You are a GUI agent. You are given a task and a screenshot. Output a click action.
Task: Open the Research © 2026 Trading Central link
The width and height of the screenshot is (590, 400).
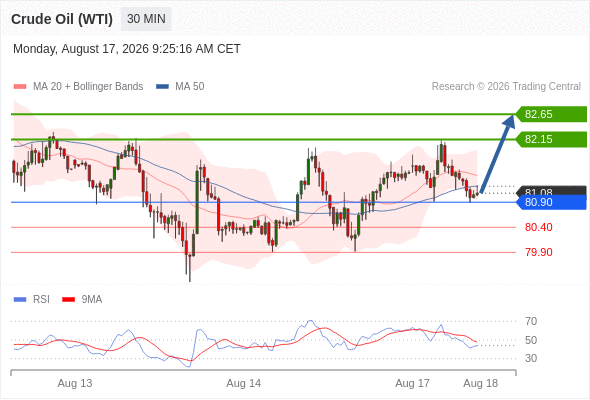click(x=506, y=87)
